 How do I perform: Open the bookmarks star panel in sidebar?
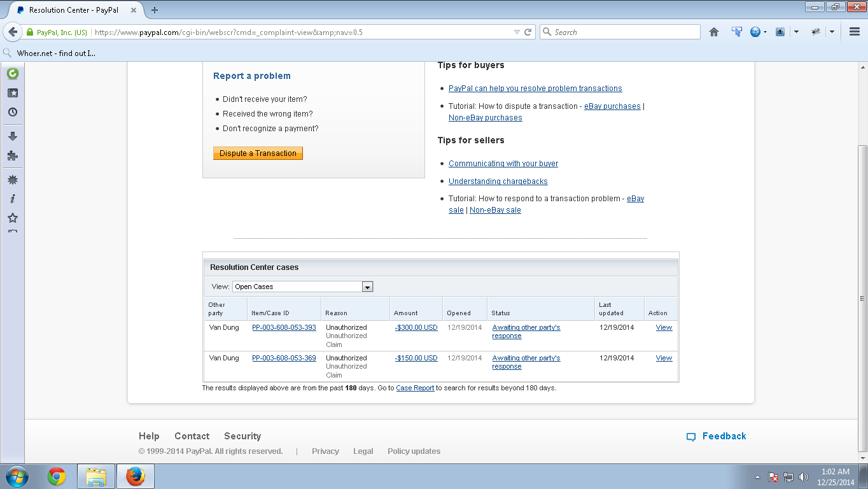click(13, 93)
